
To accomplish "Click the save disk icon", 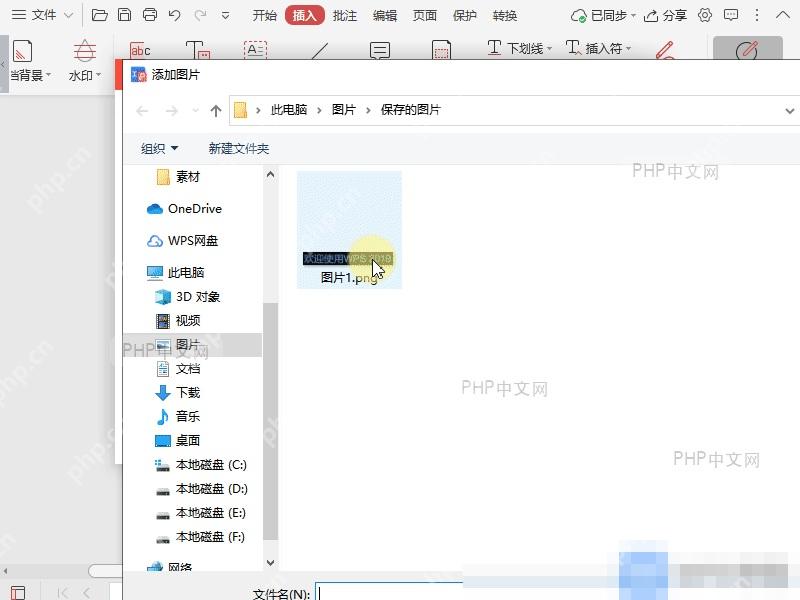I will pyautogui.click(x=124, y=15).
